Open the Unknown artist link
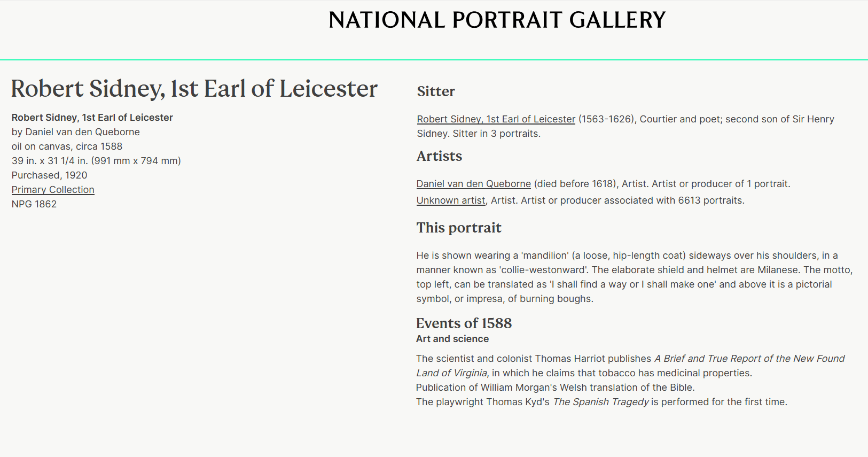Viewport: 868px width, 457px height. click(451, 200)
